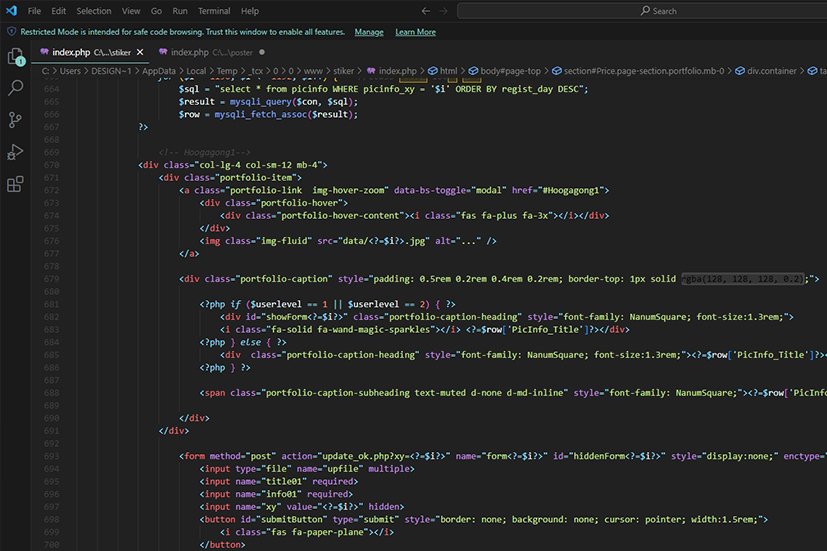This screenshot has width=827, height=551.
Task: Click the Go Back navigation arrow
Action: pos(426,11)
